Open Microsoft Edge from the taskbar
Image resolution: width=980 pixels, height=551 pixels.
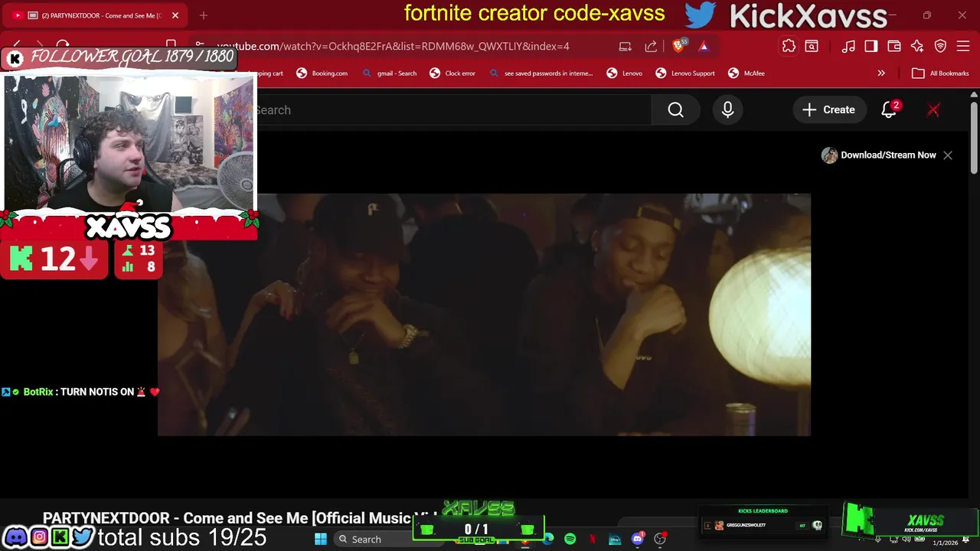click(548, 540)
